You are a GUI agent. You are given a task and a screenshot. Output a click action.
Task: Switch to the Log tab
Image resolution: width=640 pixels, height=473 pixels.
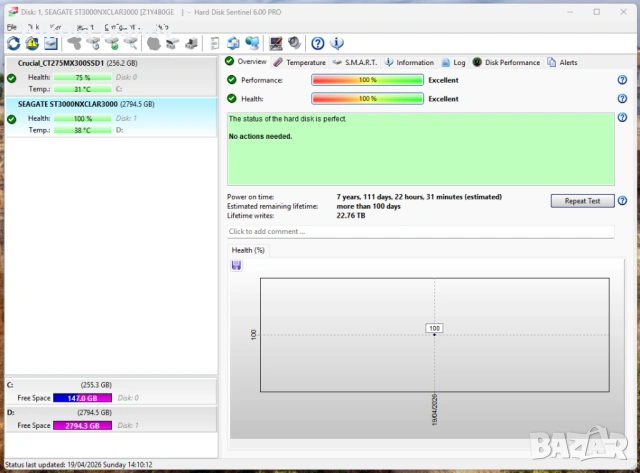(453, 62)
